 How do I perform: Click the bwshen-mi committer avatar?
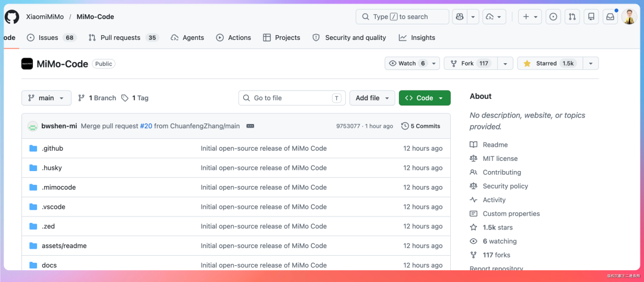[33, 126]
